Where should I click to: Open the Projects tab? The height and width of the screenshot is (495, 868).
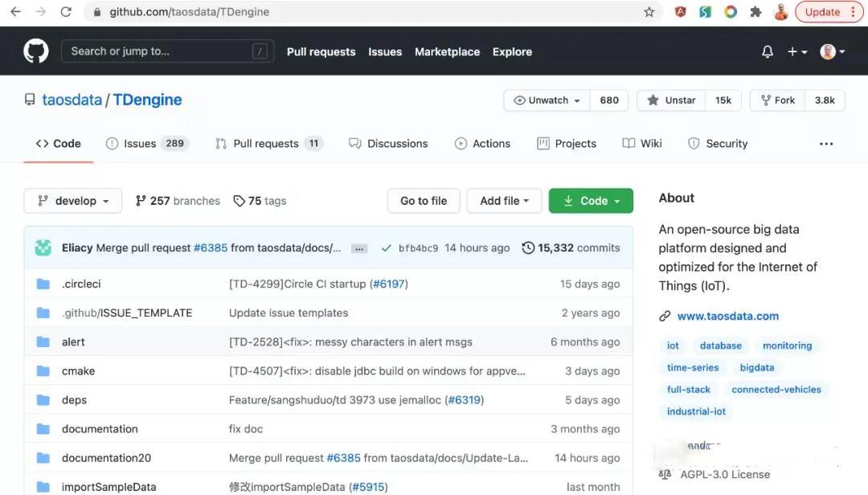(567, 143)
